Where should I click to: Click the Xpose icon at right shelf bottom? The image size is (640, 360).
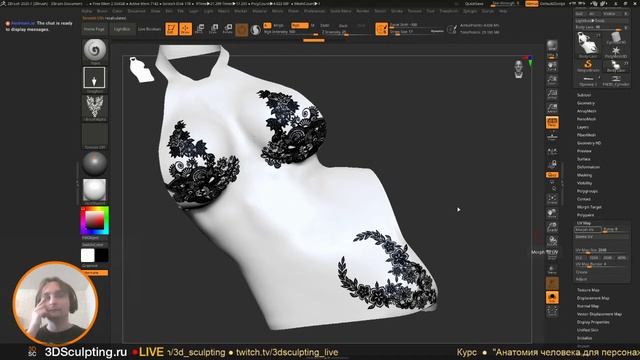click(552, 312)
